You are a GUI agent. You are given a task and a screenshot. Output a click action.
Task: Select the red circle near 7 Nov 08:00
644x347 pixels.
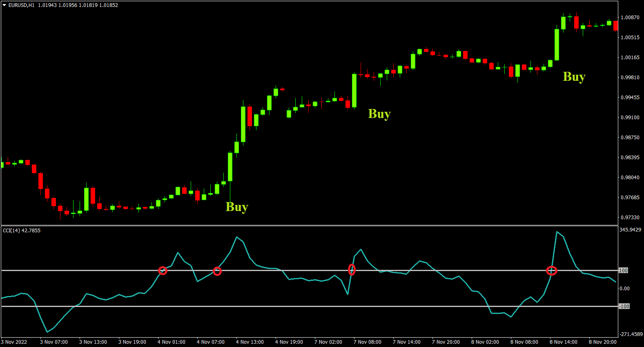tap(352, 269)
